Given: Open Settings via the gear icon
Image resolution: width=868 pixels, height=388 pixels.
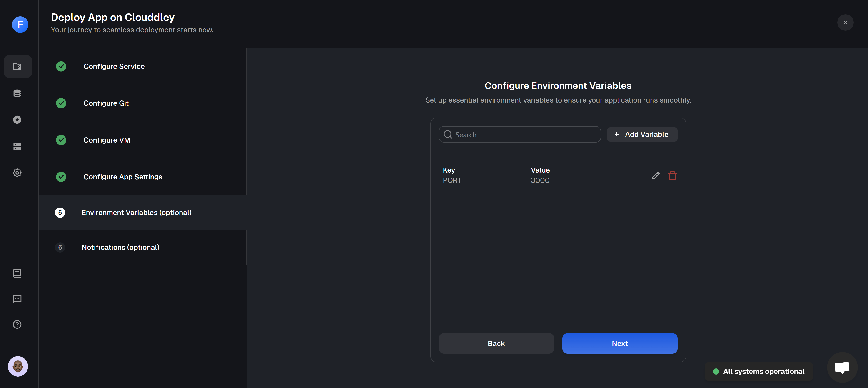Looking at the screenshot, I should [17, 173].
